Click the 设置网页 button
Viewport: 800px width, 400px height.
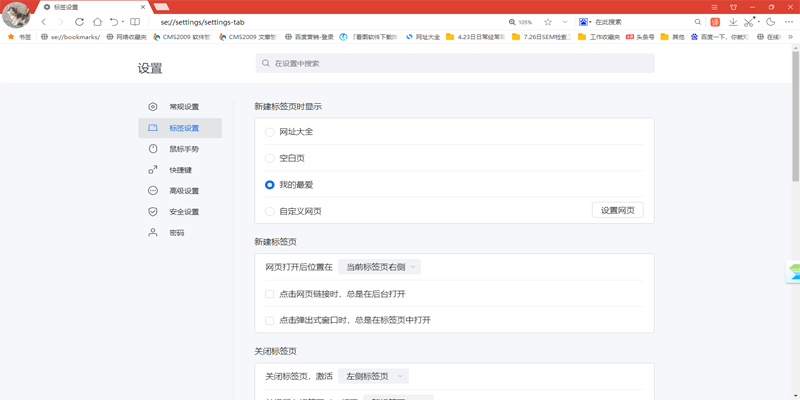click(x=617, y=211)
